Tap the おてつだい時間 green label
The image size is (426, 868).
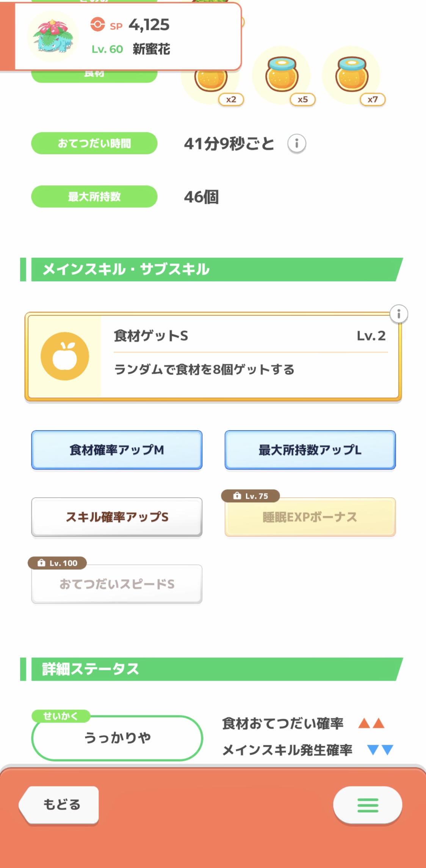[94, 143]
